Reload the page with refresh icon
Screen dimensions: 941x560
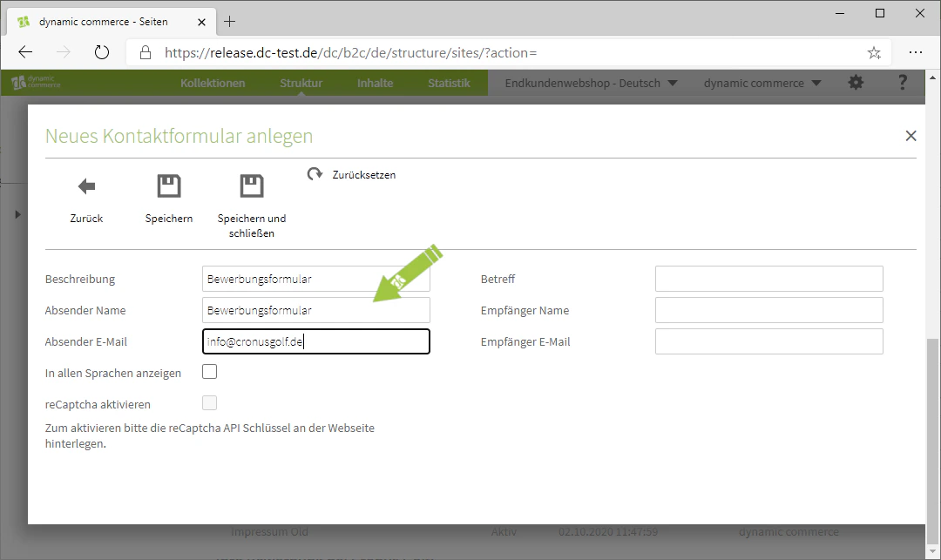pos(102,53)
